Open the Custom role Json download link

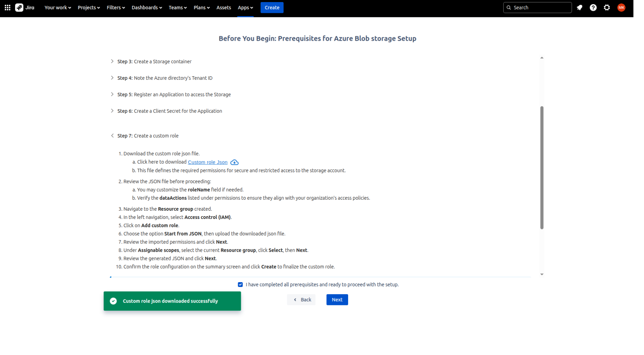point(207,162)
